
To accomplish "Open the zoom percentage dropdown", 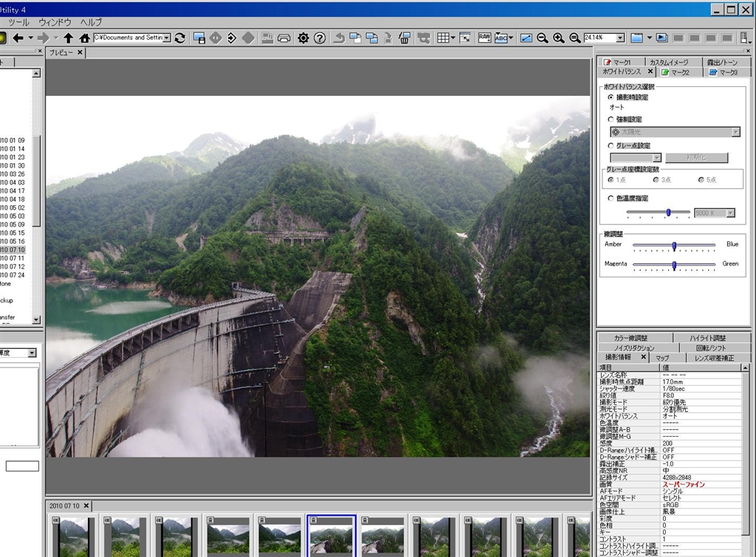I will pyautogui.click(x=619, y=38).
